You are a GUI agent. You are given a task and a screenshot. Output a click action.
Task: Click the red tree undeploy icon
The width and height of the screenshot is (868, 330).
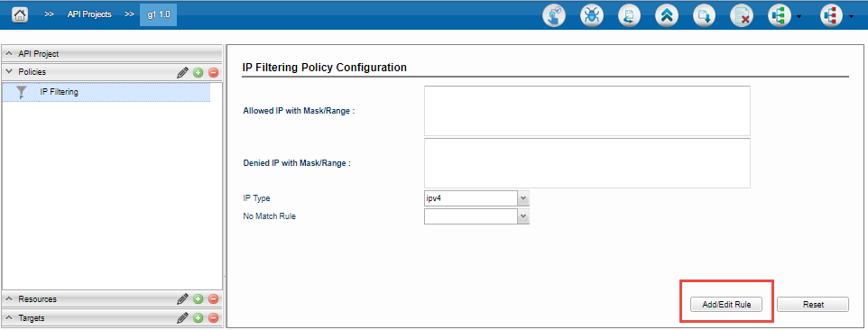point(831,15)
